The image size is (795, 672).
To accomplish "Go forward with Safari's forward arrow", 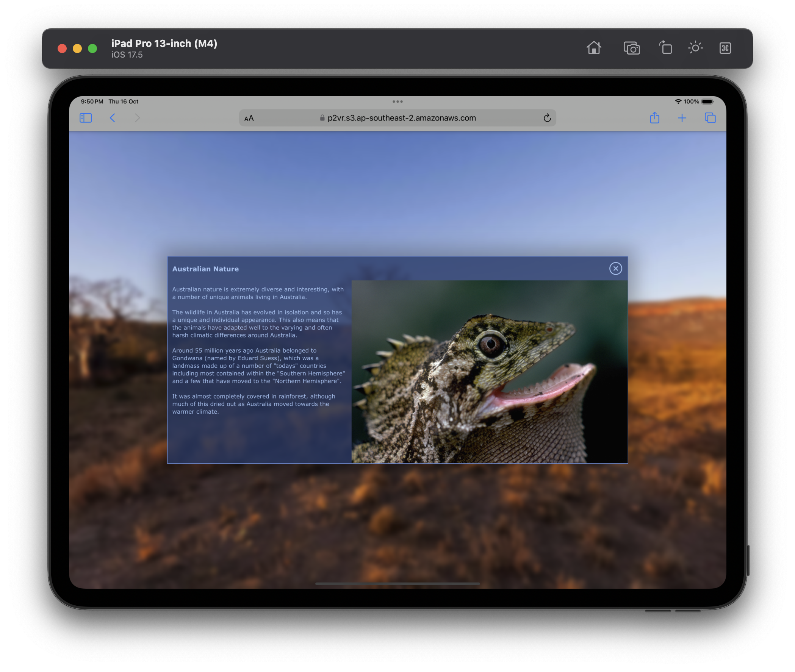I will coord(138,118).
